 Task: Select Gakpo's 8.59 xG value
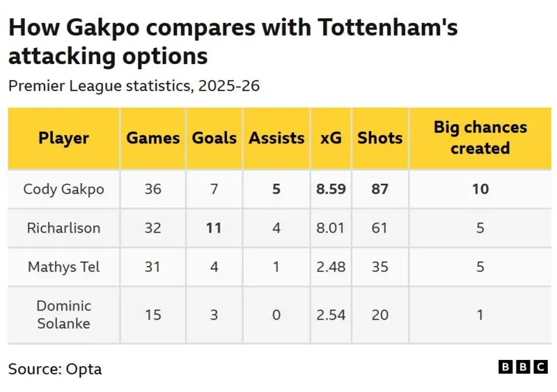(x=331, y=189)
